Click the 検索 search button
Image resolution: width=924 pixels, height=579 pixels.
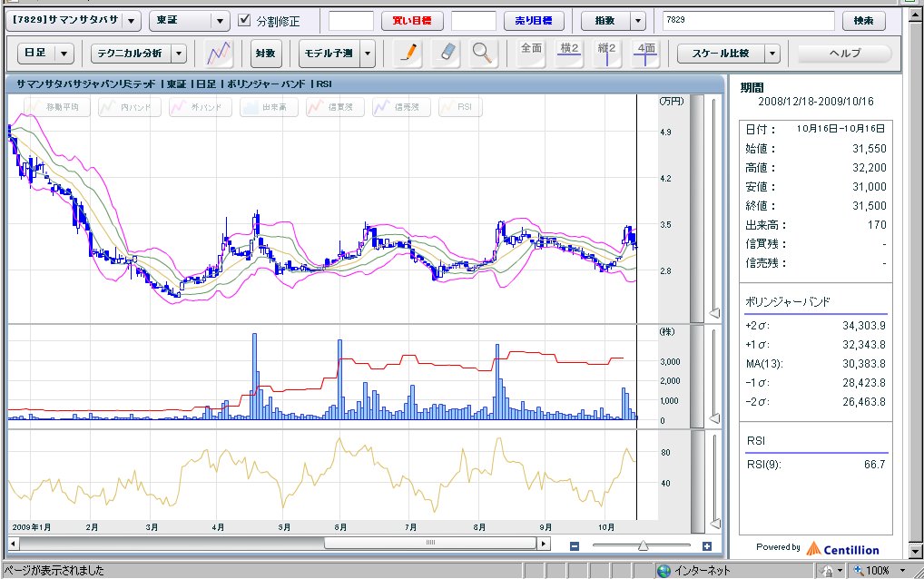click(x=863, y=20)
